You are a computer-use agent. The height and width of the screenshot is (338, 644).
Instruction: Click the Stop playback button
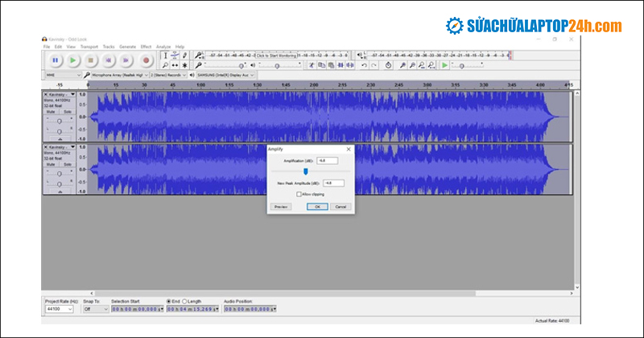point(91,60)
